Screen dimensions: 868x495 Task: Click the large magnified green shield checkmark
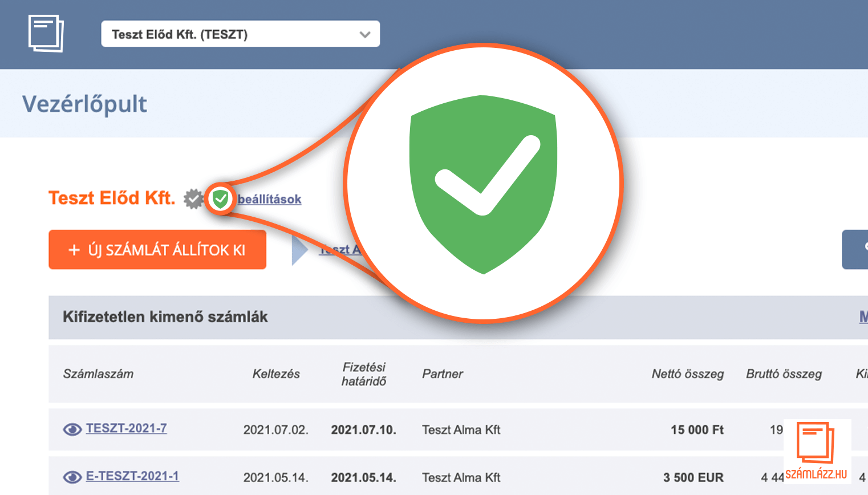coord(483,184)
